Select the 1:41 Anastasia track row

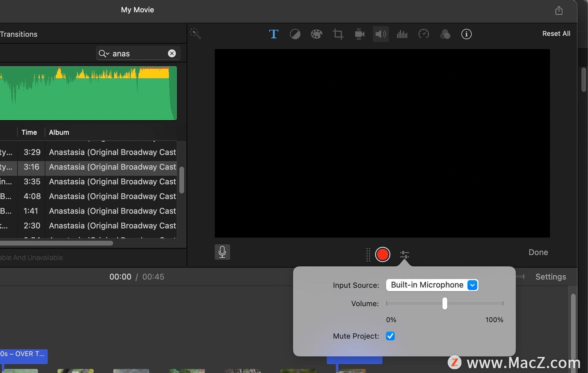point(88,211)
